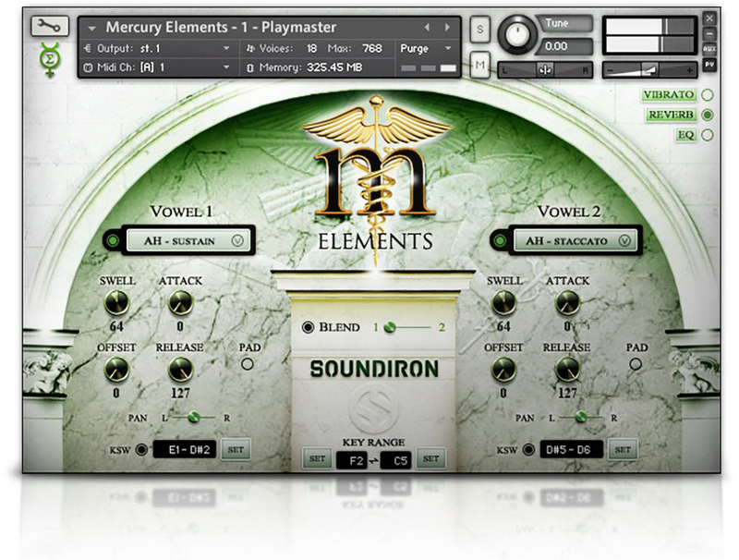The width and height of the screenshot is (739, 560).
Task: Enable the EQ radio toggle
Action: point(708,135)
